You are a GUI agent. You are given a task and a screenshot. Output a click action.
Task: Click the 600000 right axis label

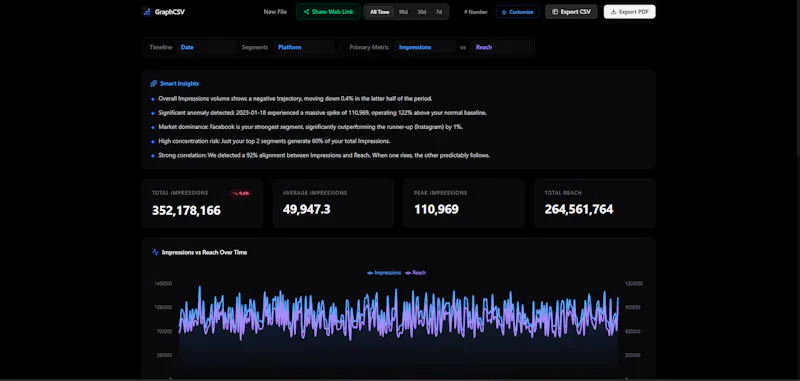pos(632,332)
